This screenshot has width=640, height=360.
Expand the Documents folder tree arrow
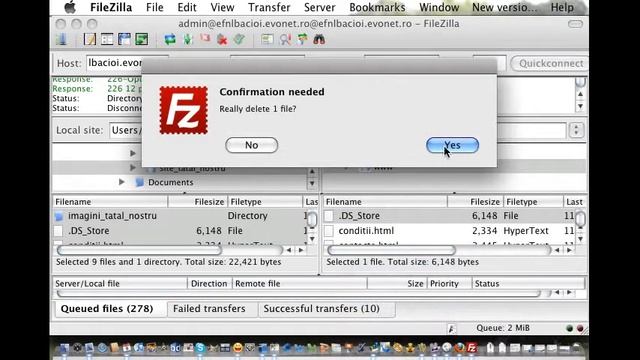(x=122, y=182)
